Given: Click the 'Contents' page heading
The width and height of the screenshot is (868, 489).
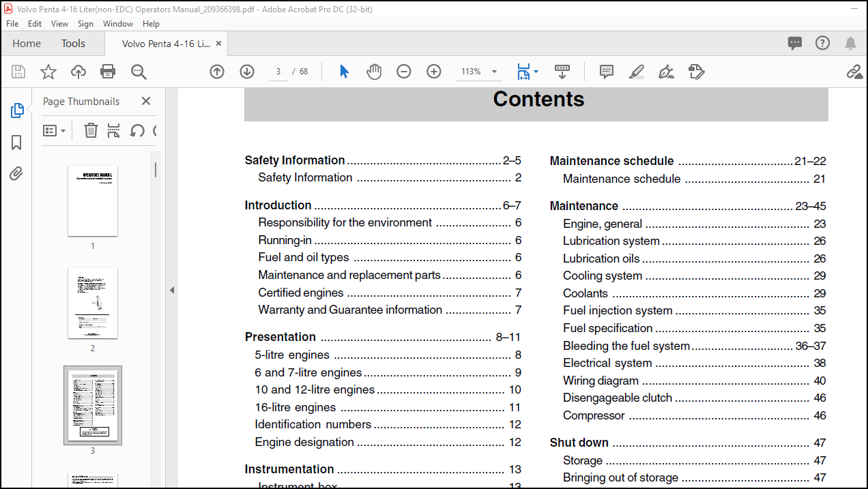Looking at the screenshot, I should (538, 99).
